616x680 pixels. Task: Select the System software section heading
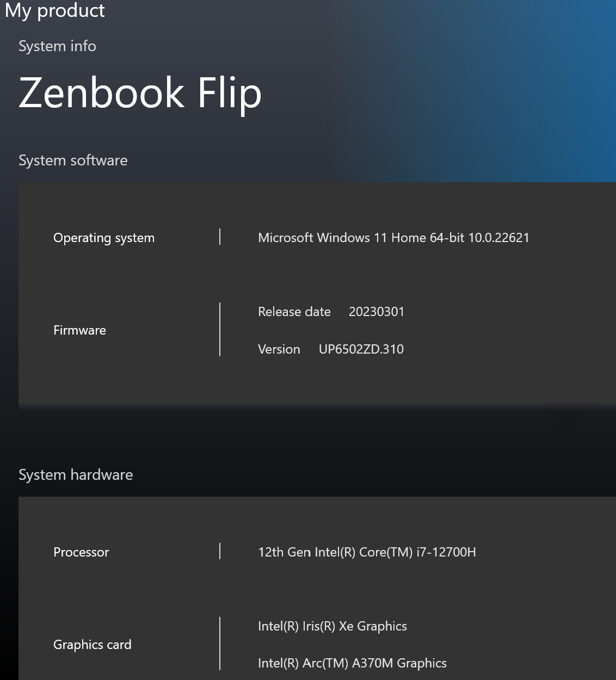click(73, 160)
